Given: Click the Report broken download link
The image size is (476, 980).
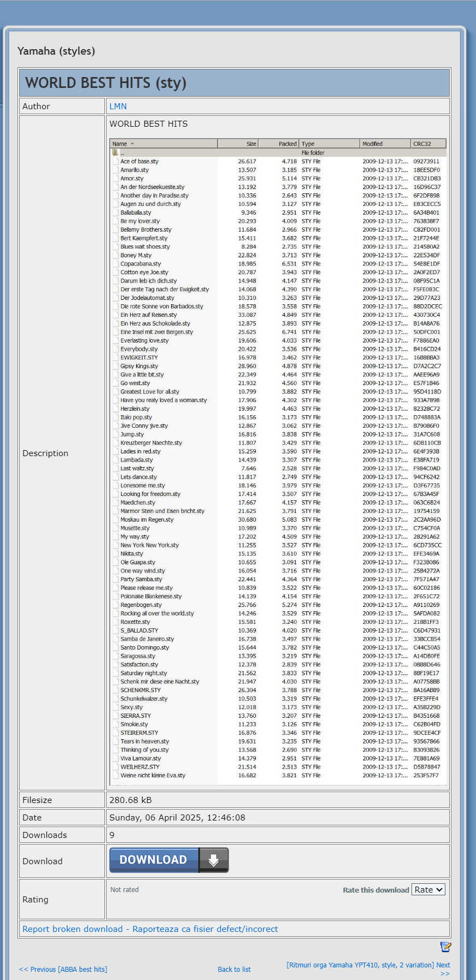Looking at the screenshot, I should click(150, 929).
